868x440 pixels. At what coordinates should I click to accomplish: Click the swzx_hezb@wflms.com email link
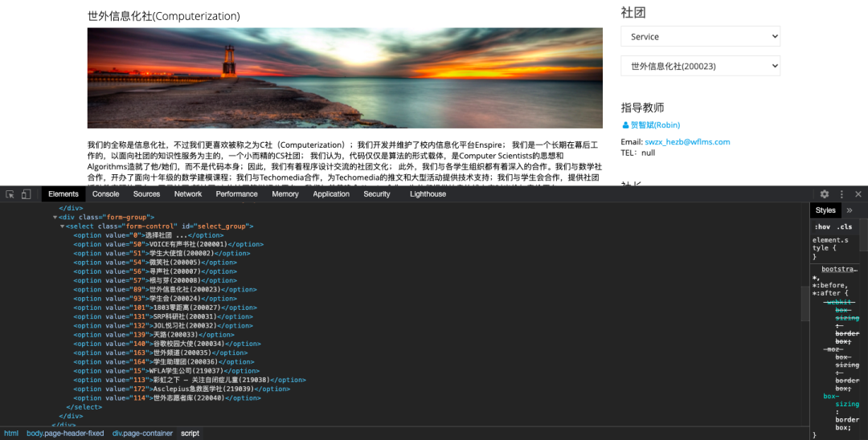tap(687, 142)
